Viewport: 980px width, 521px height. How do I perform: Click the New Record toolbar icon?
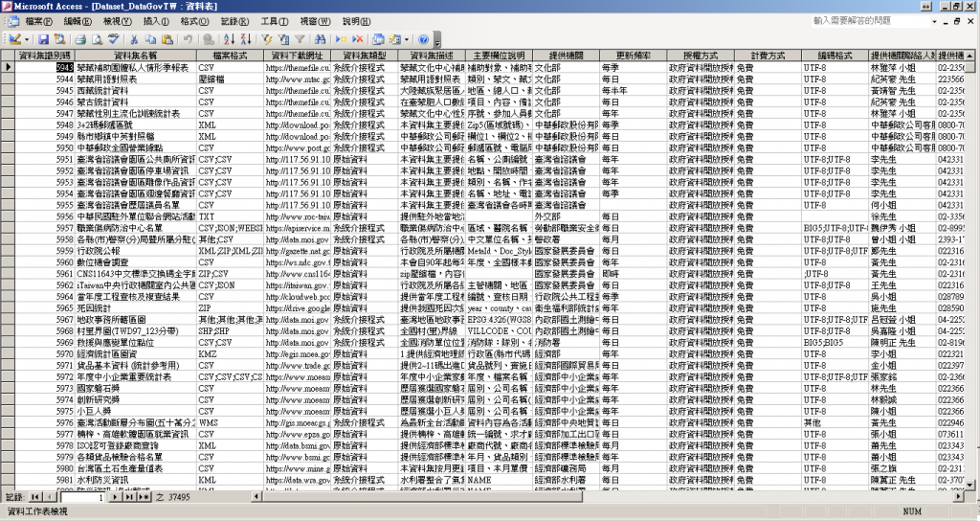pyautogui.click(x=341, y=39)
